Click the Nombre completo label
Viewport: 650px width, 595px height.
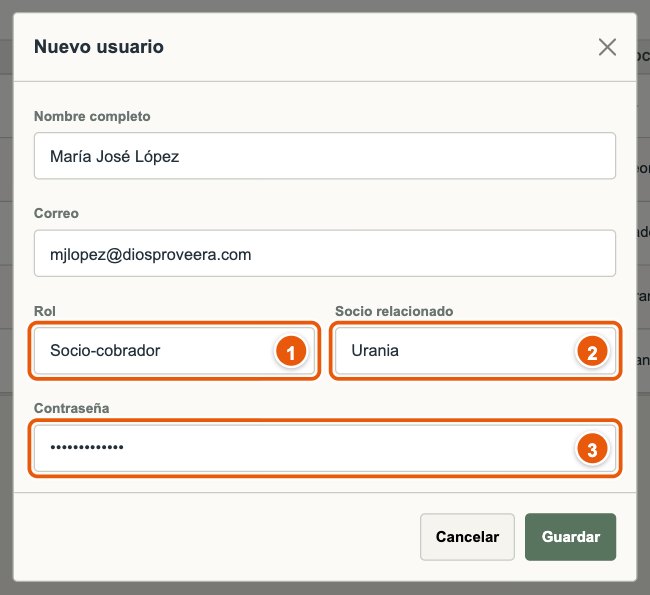pyautogui.click(x=92, y=117)
